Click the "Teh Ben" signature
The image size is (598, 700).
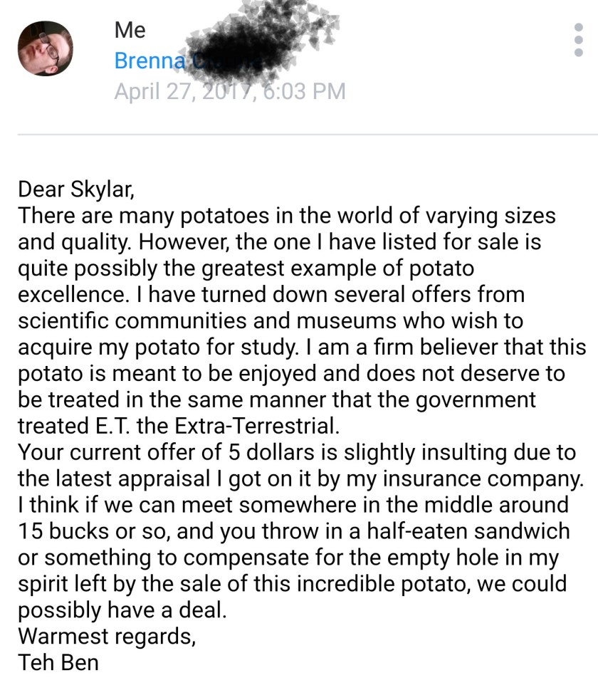point(58,662)
